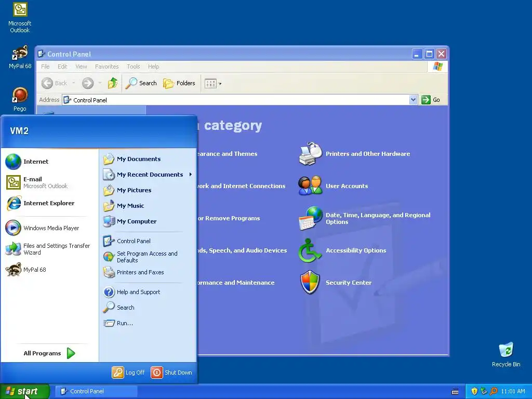Image resolution: width=532 pixels, height=399 pixels.
Task: Open User Accounts category
Action: [333, 186]
